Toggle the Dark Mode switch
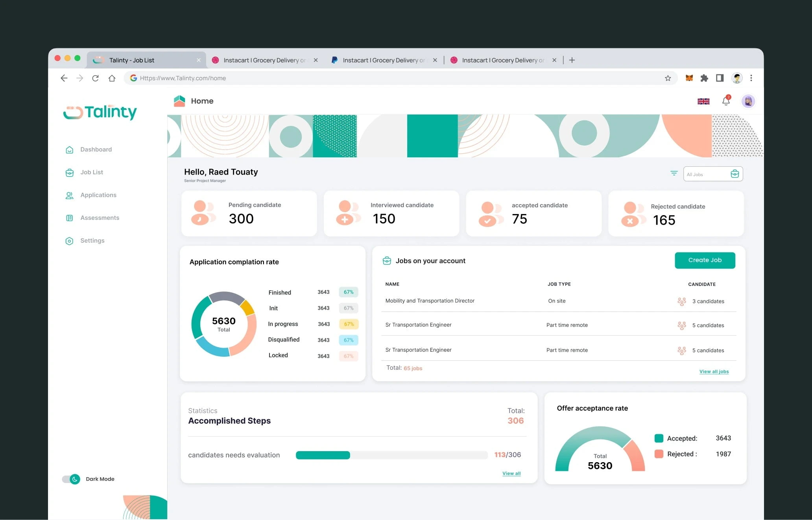This screenshot has height=520, width=812. pyautogui.click(x=71, y=479)
